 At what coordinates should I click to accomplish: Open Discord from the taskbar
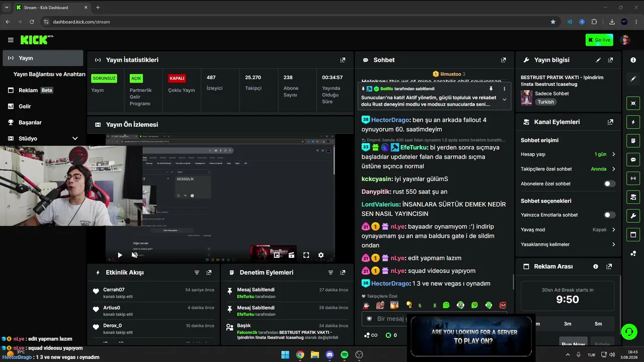coord(330,354)
